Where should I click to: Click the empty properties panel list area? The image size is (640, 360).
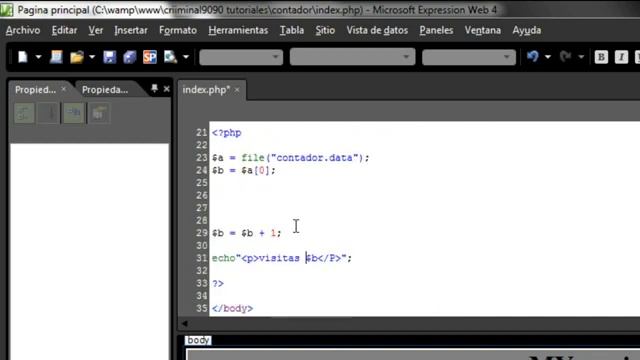(89, 251)
